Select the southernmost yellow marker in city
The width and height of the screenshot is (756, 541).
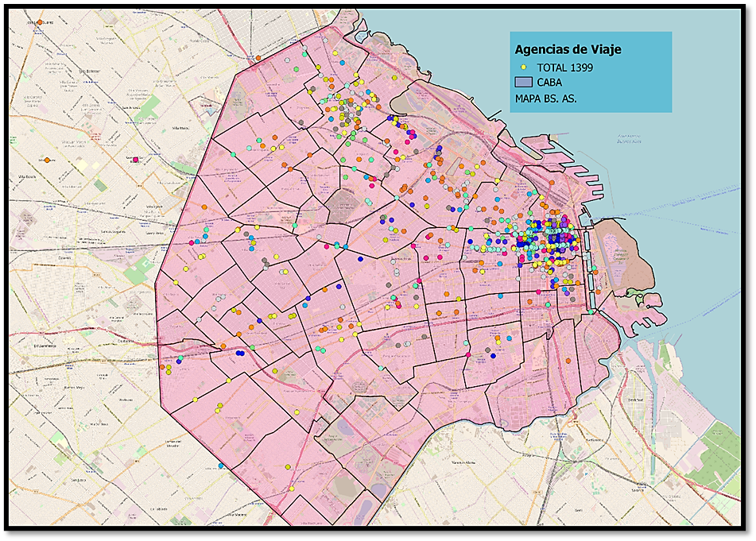click(x=292, y=489)
